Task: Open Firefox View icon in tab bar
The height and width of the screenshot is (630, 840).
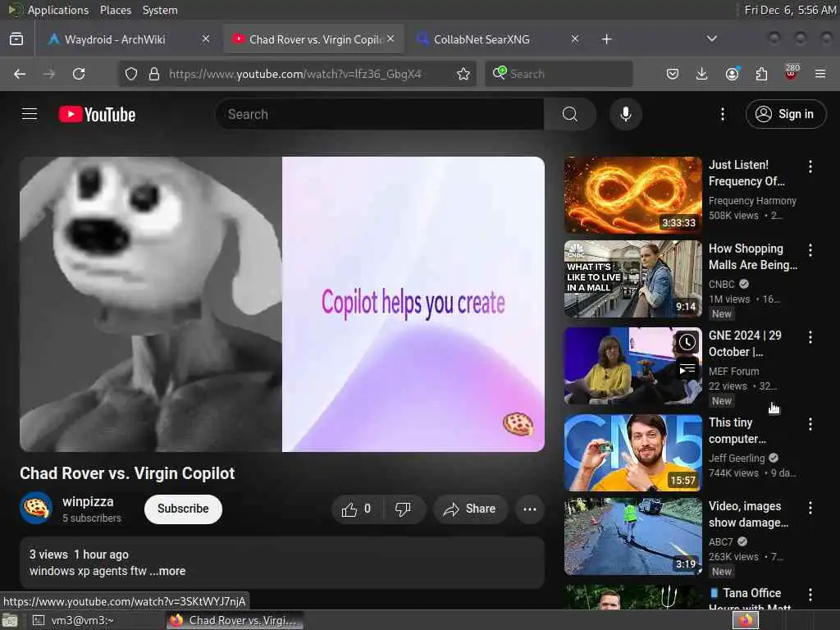Action: (16, 39)
